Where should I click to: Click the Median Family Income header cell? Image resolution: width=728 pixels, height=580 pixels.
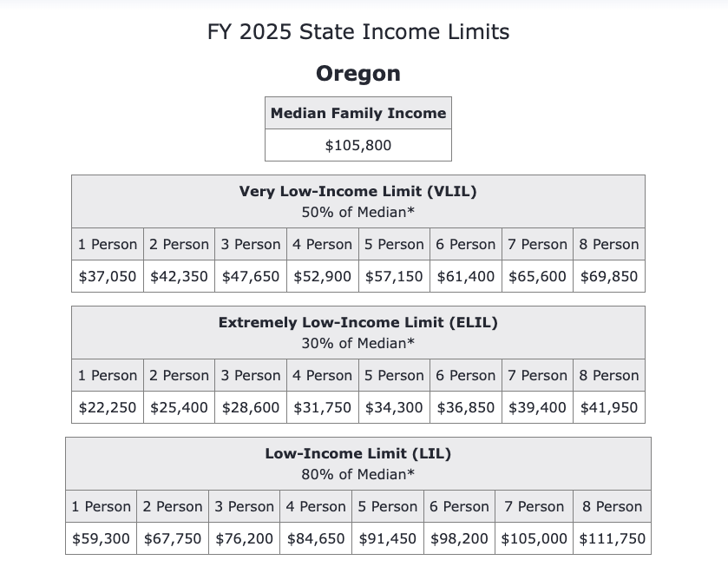[x=358, y=113]
